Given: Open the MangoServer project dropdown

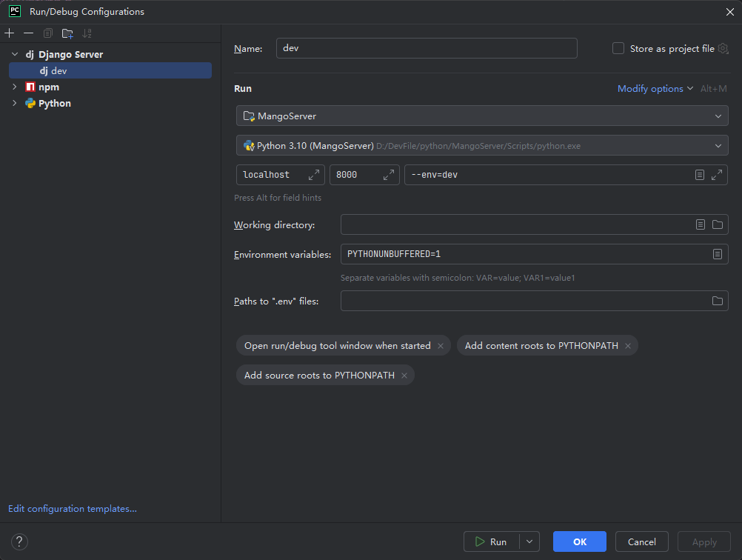Looking at the screenshot, I should tap(482, 116).
